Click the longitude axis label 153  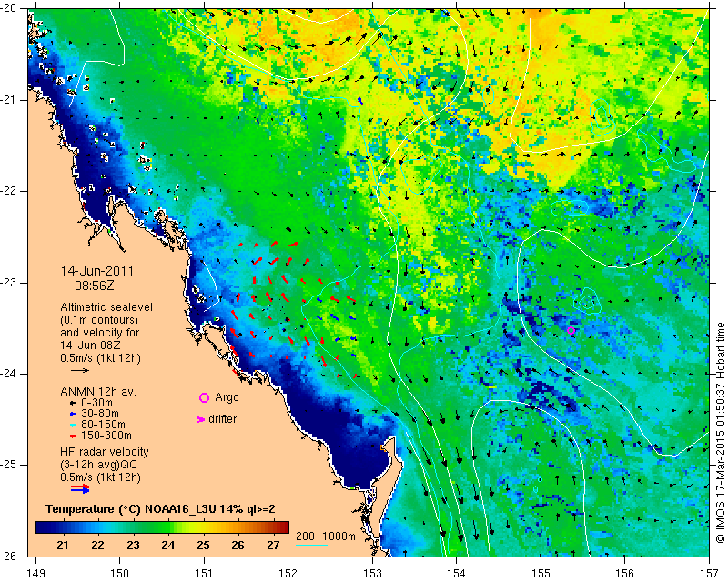tap(372, 574)
